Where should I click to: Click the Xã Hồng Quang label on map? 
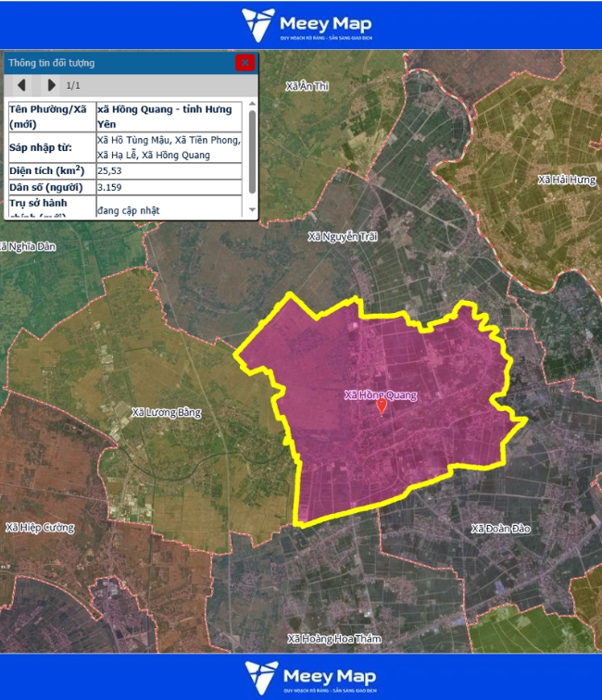click(380, 394)
